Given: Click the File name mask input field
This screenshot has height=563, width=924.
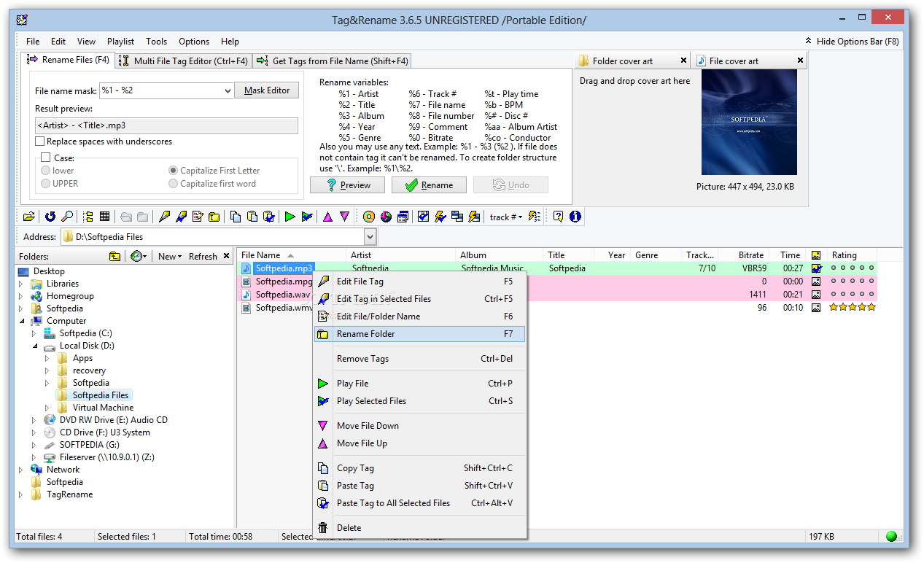Looking at the screenshot, I should click(160, 90).
